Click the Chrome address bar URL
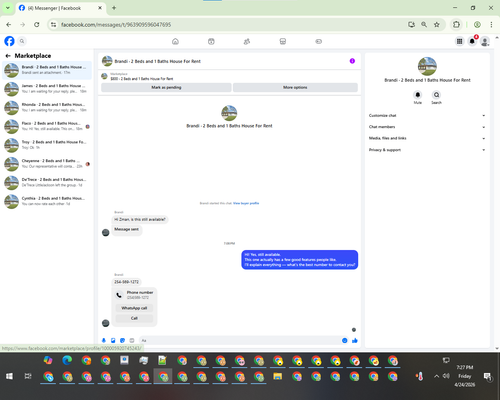 (116, 25)
